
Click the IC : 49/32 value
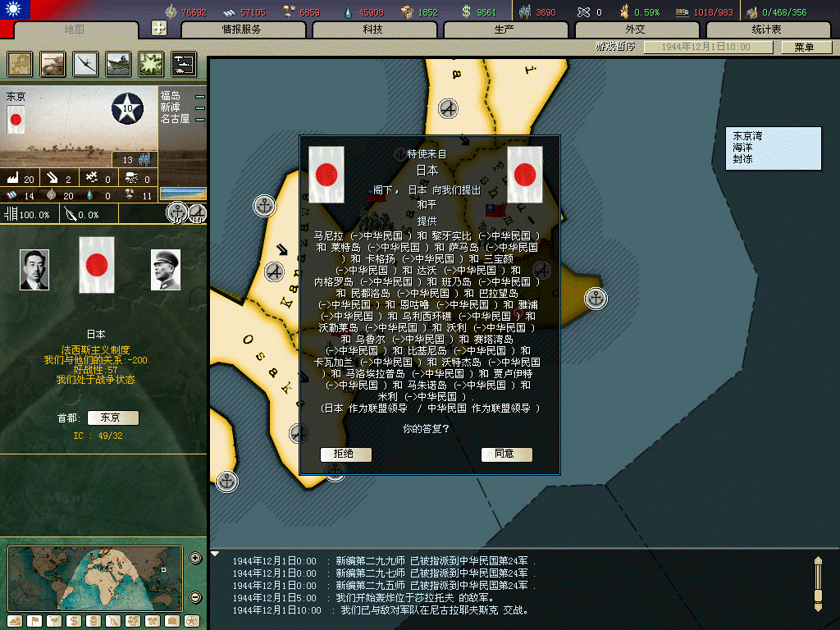click(x=98, y=436)
